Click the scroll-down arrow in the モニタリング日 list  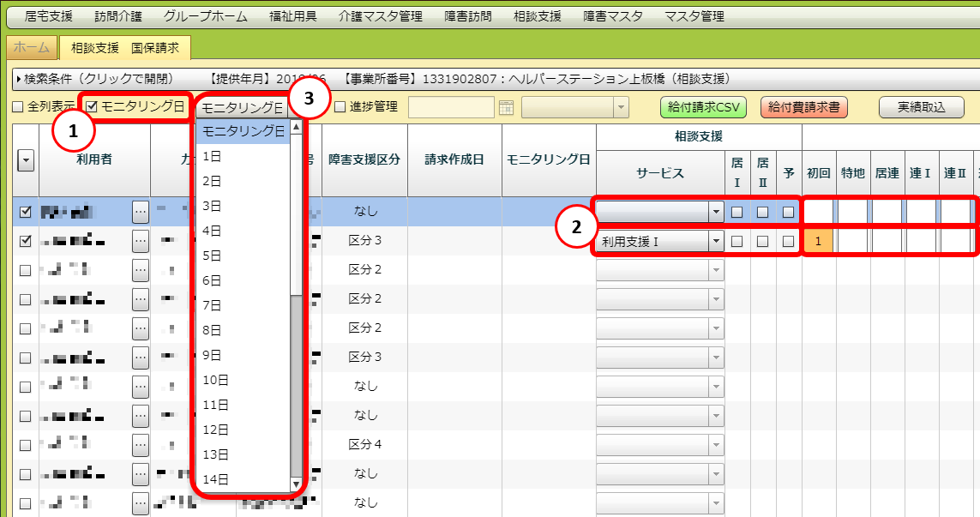(x=297, y=484)
